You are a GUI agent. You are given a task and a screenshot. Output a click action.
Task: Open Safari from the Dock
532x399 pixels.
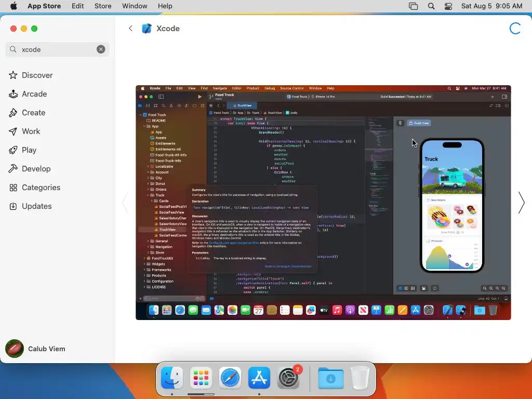coord(230,378)
